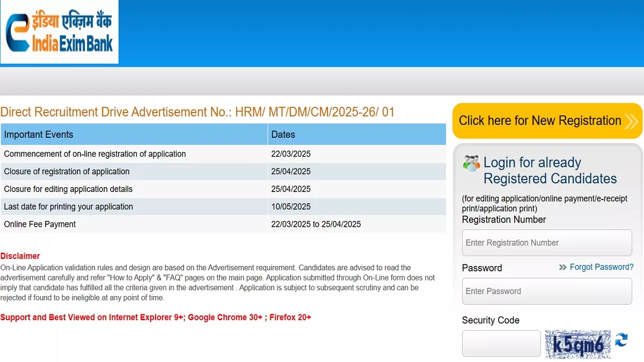Refresh the security code captcha
This screenshot has height=362, width=644.
621,340
